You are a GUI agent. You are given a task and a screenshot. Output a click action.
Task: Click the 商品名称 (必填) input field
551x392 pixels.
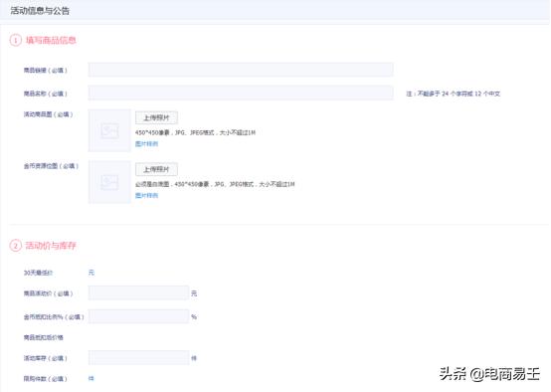(x=241, y=93)
